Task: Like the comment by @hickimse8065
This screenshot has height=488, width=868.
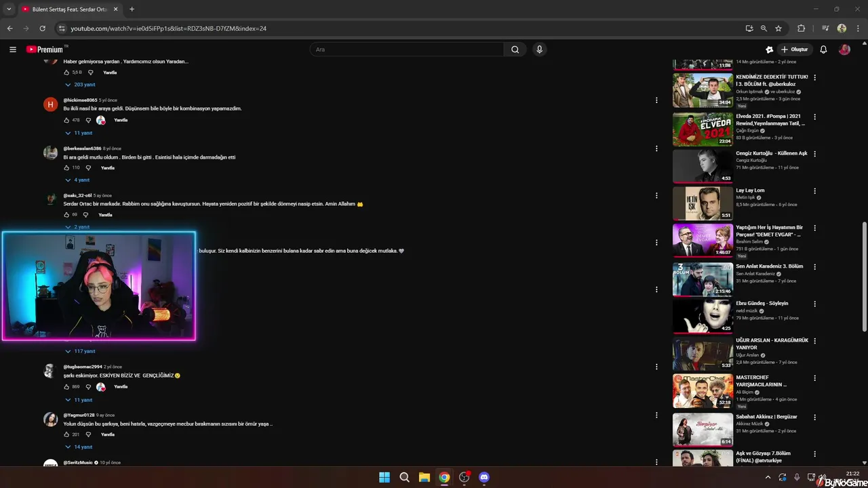Action: click(x=66, y=120)
